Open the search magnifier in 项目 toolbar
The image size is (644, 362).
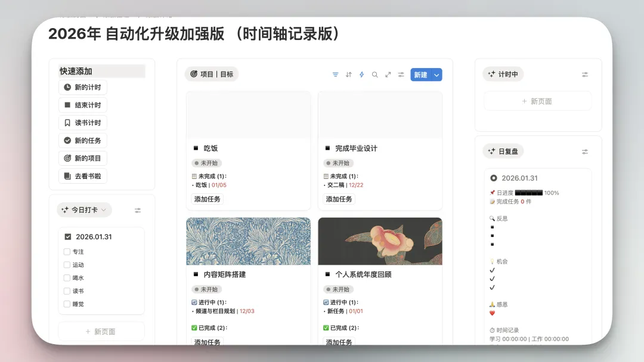click(375, 75)
